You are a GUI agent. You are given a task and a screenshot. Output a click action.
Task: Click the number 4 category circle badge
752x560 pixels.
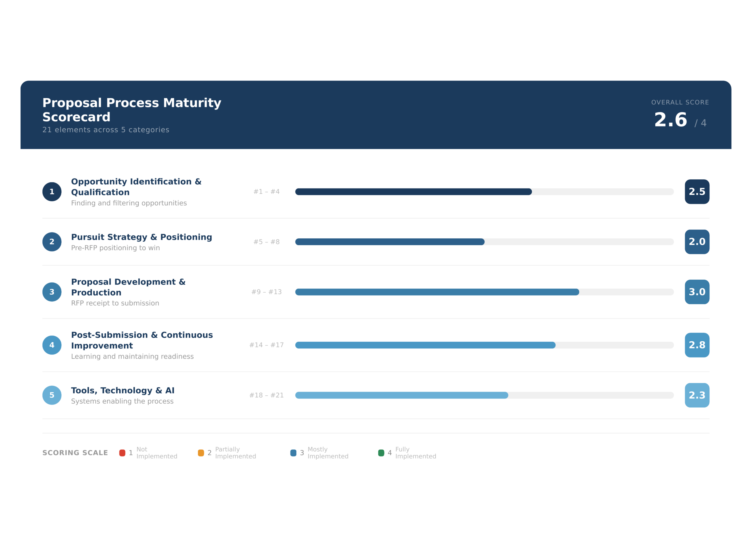click(x=52, y=345)
